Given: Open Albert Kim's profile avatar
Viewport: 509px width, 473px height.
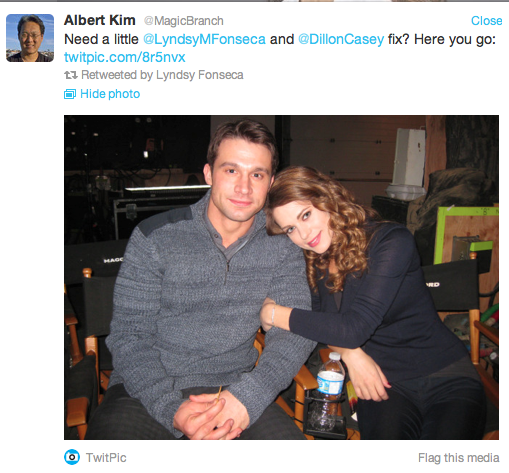Looking at the screenshot, I should coord(30,38).
